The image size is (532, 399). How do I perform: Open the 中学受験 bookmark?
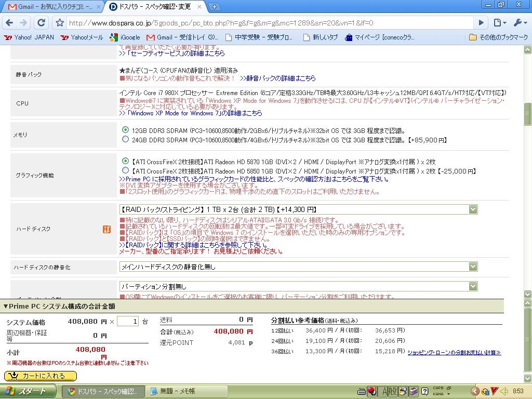click(259, 37)
